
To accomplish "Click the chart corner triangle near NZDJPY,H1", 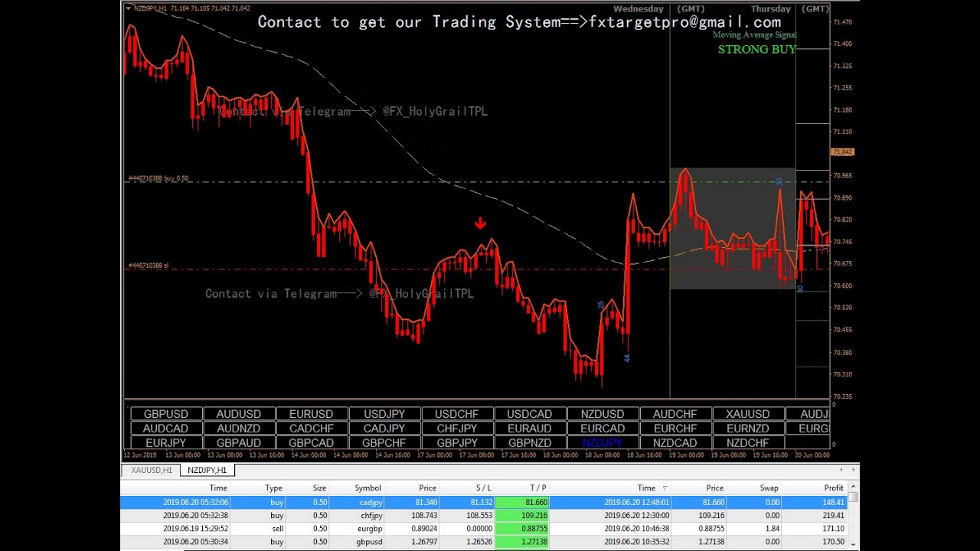I will click(x=128, y=8).
